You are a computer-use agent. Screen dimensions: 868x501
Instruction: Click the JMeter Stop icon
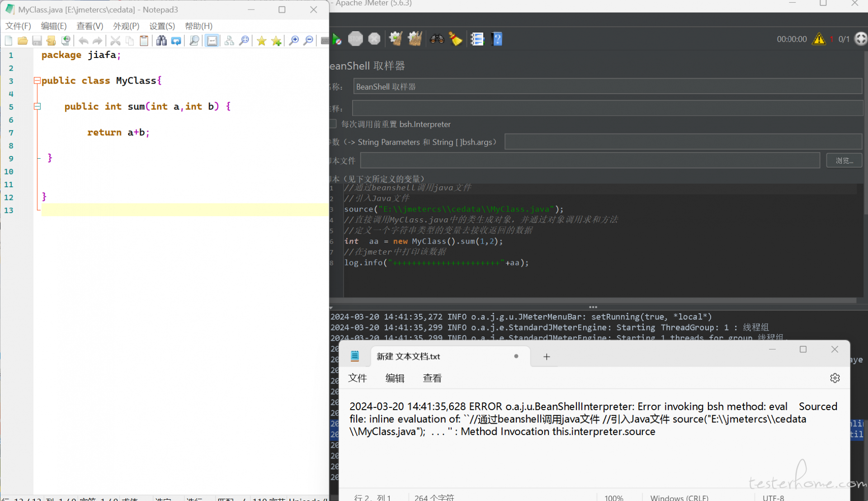[355, 39]
